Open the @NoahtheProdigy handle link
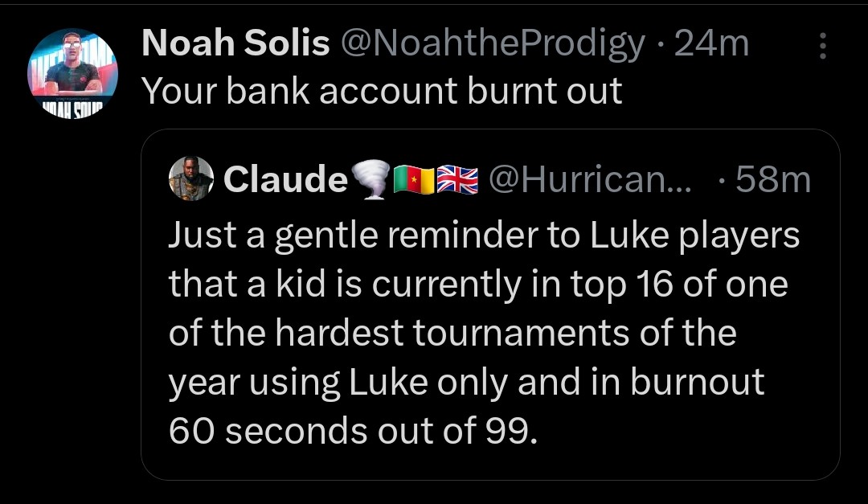The width and height of the screenshot is (868, 504). tap(493, 43)
